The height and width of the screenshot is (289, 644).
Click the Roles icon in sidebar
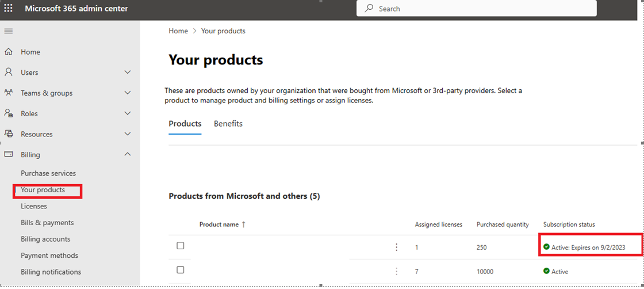pyautogui.click(x=9, y=113)
